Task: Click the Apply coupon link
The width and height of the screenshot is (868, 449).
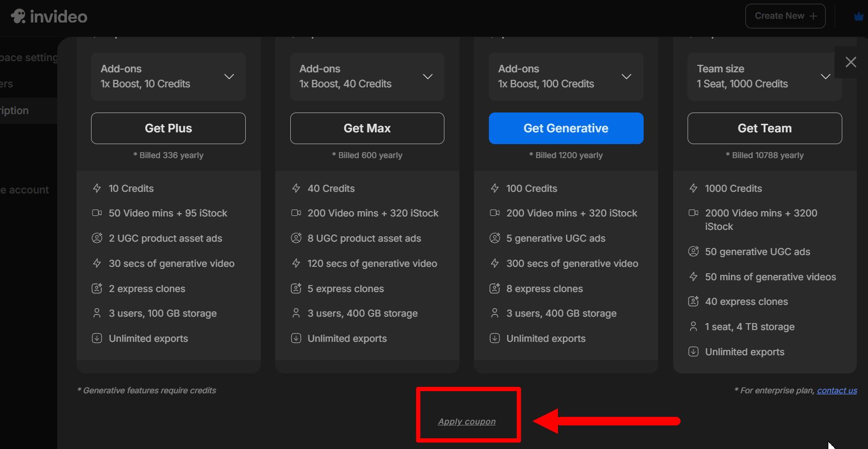Action: pos(466,422)
